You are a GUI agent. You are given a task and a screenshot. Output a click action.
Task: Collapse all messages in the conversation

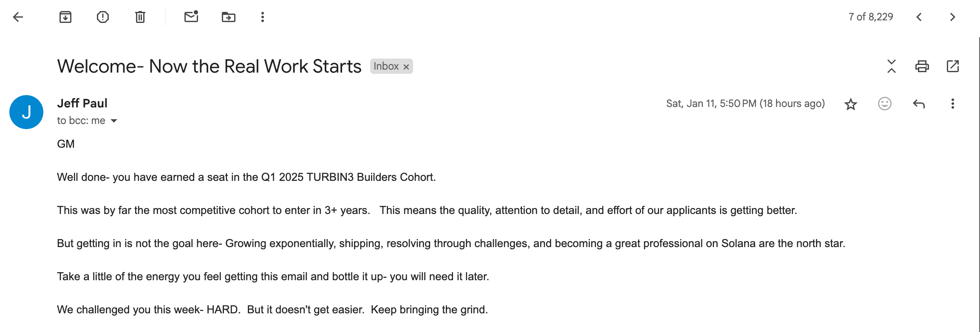coord(891,66)
